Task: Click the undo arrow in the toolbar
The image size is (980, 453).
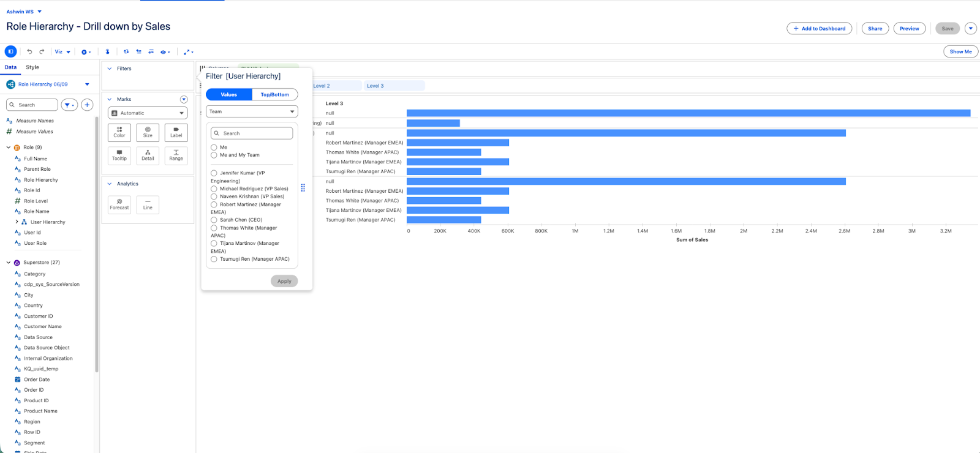Action: point(29,52)
